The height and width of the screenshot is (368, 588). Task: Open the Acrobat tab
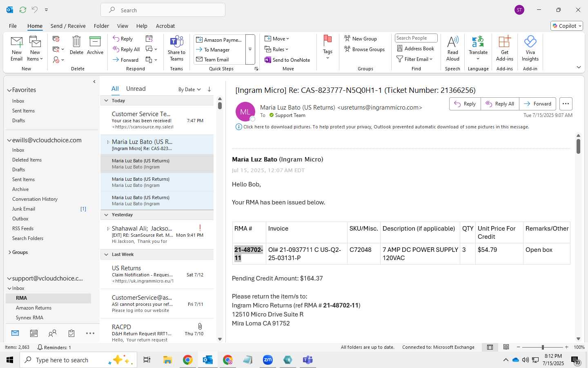tap(165, 26)
